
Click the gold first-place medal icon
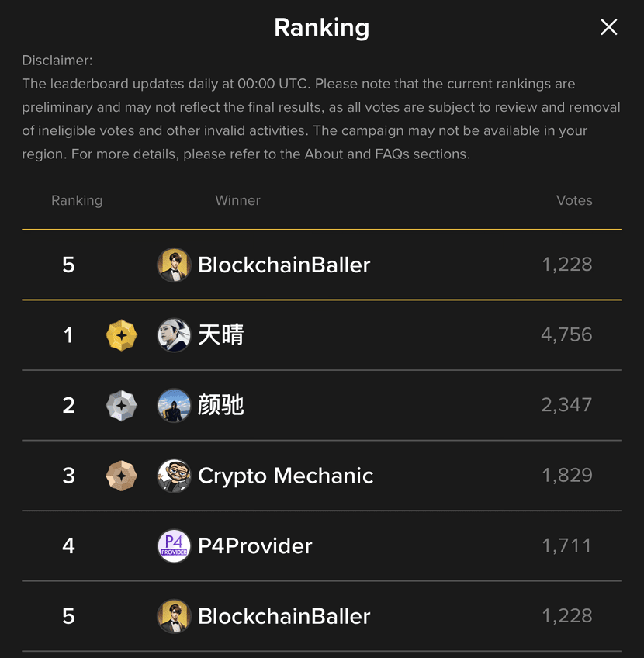[121, 335]
